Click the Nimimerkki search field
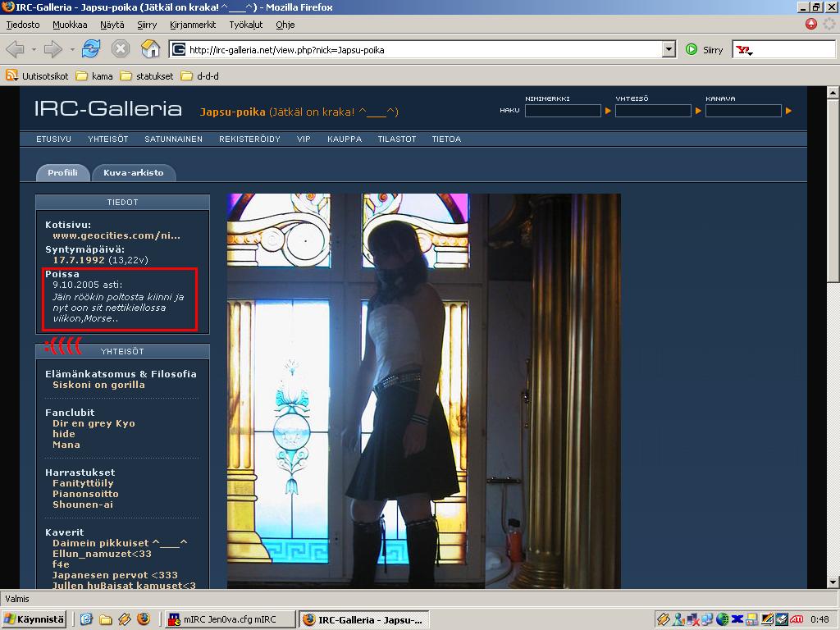 [x=563, y=111]
